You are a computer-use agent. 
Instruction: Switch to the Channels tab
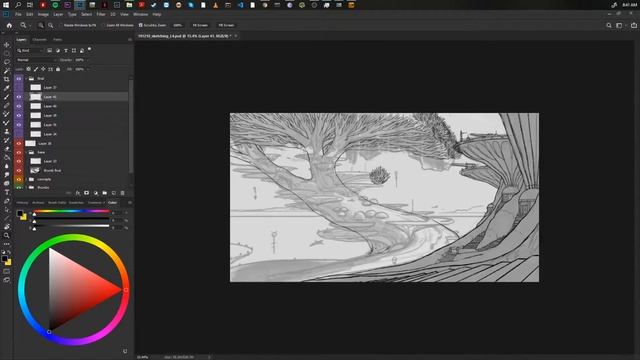coord(40,40)
